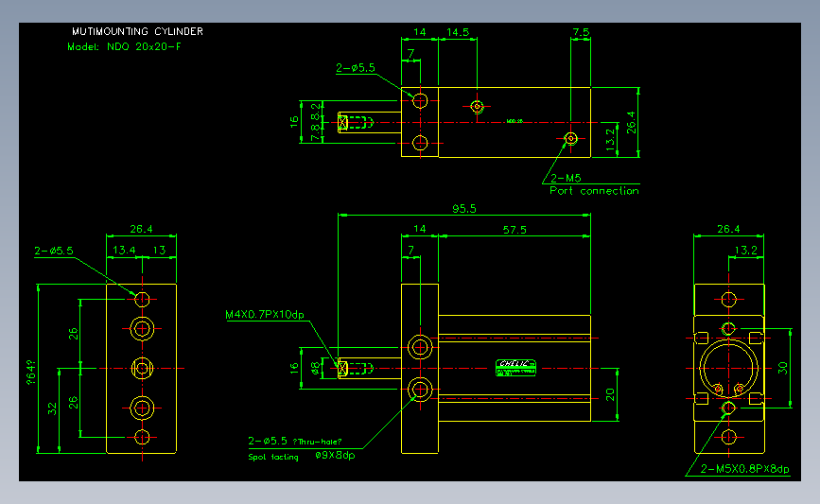The width and height of the screenshot is (820, 504).
Task: Select the CHELIC nameplate on cylinder body
Action: coord(515,368)
